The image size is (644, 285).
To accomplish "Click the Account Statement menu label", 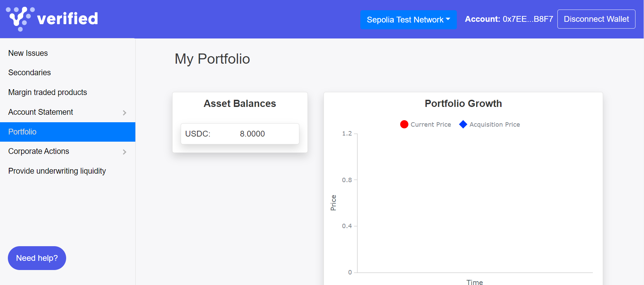I will pyautogui.click(x=41, y=112).
